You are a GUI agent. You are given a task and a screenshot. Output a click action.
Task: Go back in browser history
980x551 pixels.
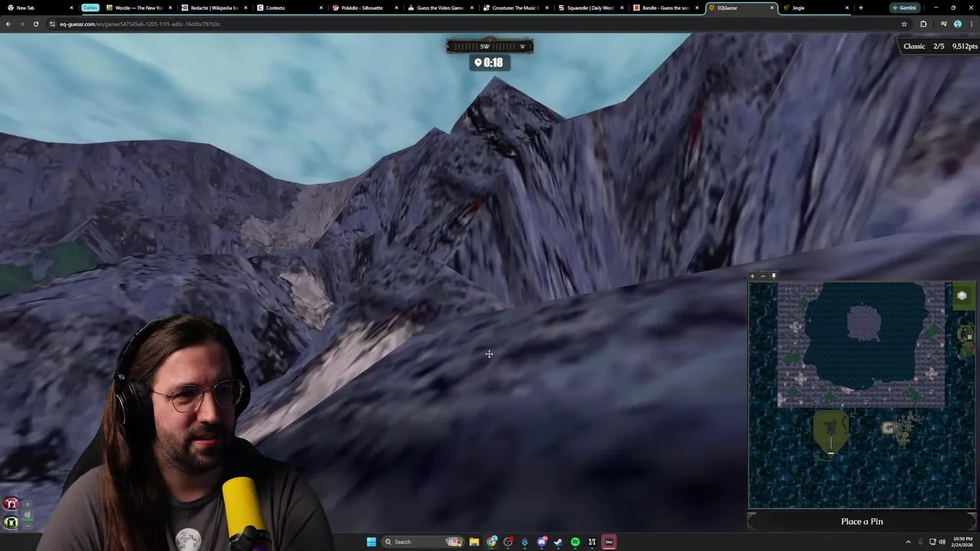(8, 24)
